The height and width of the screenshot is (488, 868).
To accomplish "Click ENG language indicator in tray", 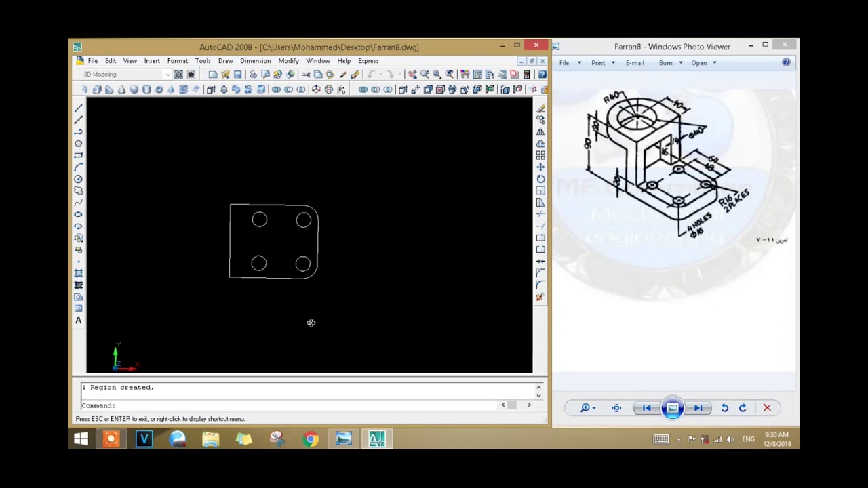I will (748, 439).
